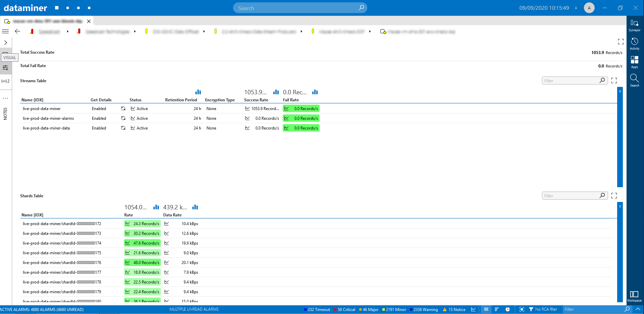This screenshot has width=644, height=314.
Task: Show histogram for Success Rate column
Action: coord(276,92)
